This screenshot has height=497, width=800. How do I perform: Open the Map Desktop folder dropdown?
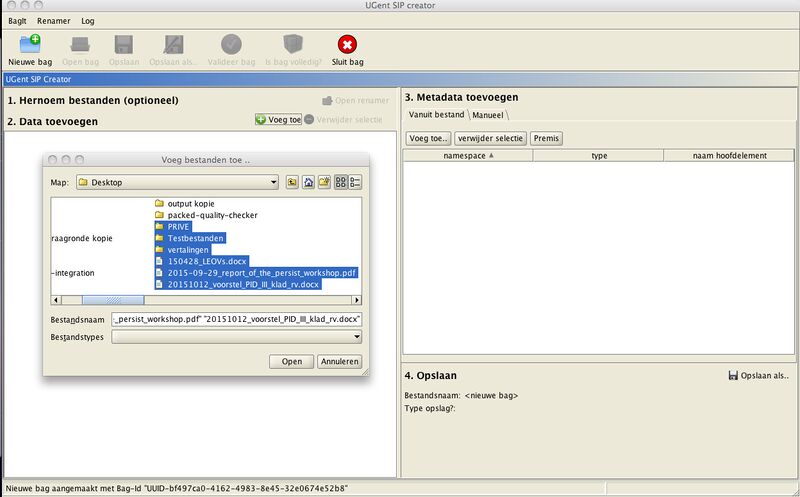(x=272, y=183)
